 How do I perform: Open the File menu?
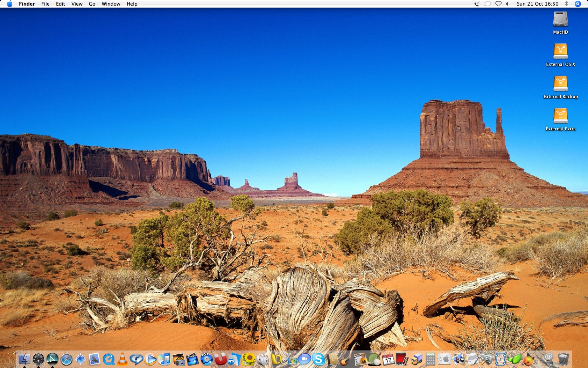pos(45,4)
